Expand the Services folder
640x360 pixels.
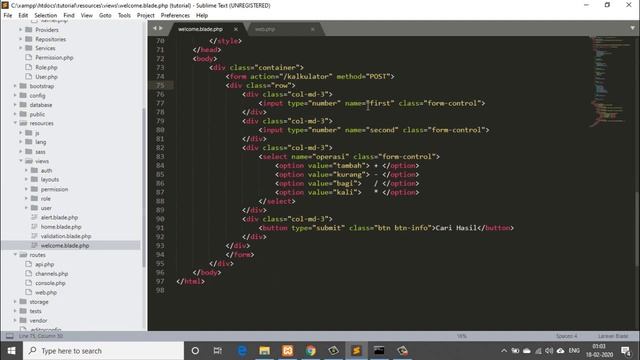[21, 48]
